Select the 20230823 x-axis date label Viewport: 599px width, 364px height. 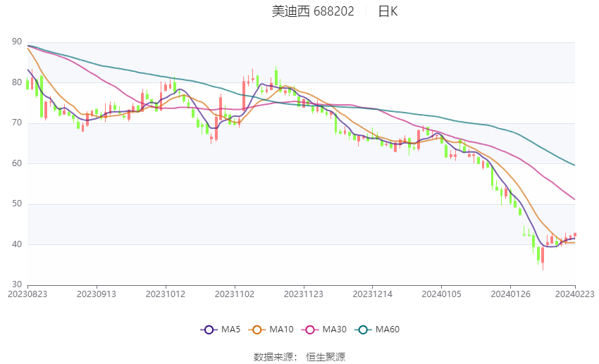(x=27, y=294)
